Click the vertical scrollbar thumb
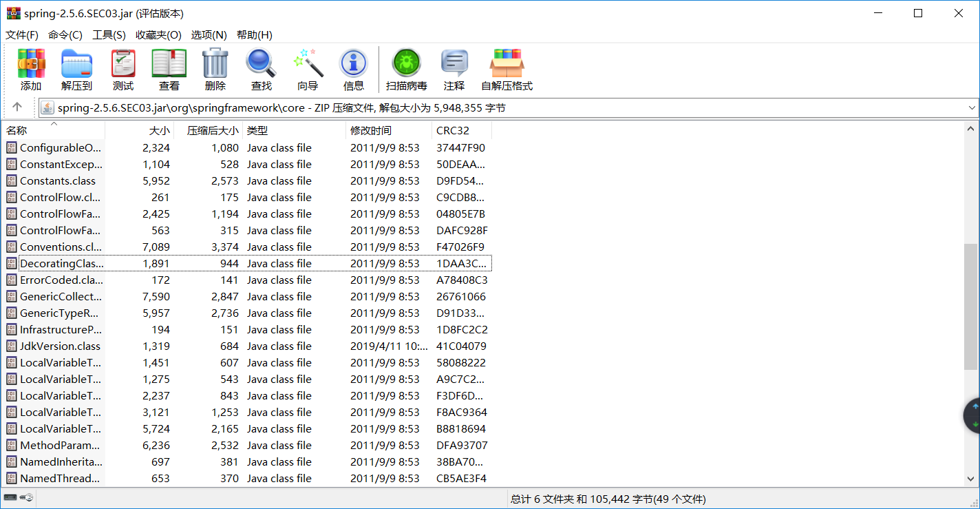Viewport: 980px width, 509px height. tap(971, 307)
